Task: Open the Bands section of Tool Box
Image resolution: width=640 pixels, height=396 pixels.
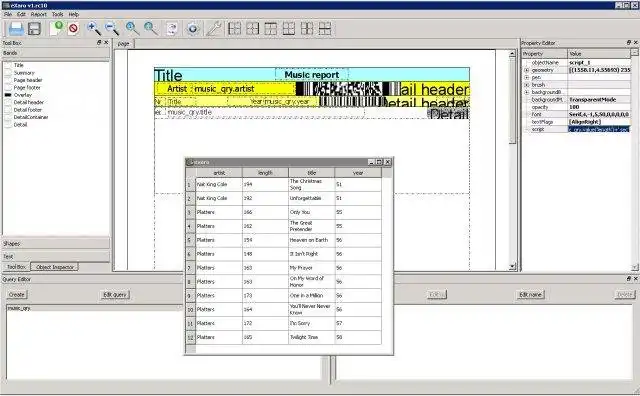Action: (56, 53)
